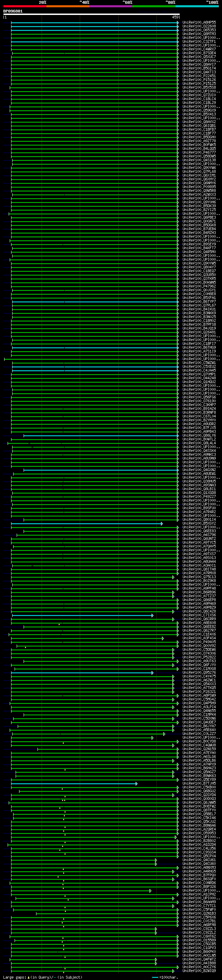This screenshot has width=222, height=980.
Task: Select the UniRef100_A4IB88 label
Action: [x=199, y=963]
